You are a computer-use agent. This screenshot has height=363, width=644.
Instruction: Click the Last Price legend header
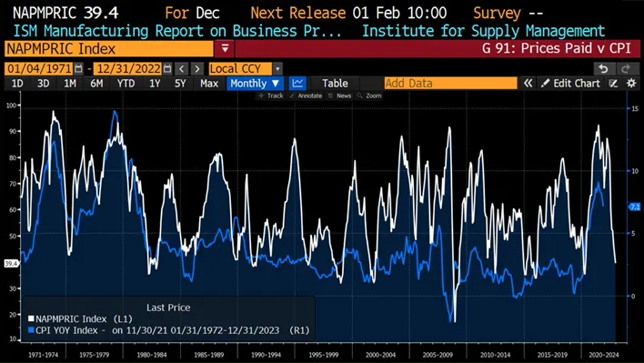click(168, 308)
